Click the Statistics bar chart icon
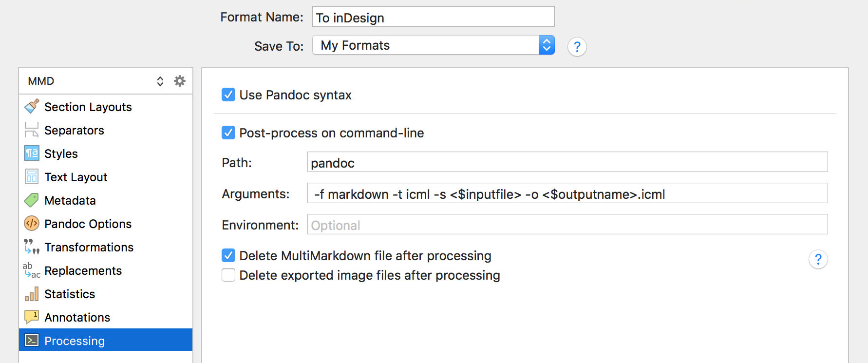 (x=32, y=293)
